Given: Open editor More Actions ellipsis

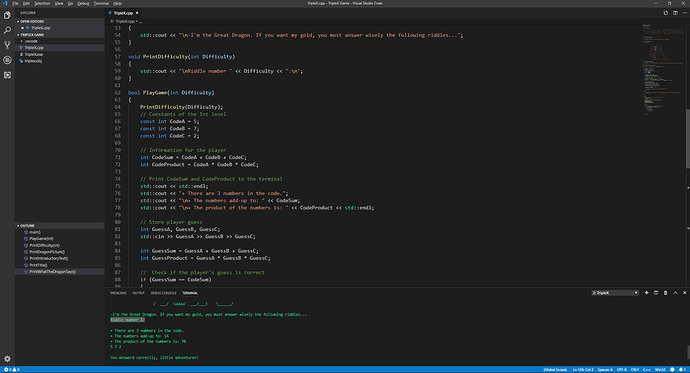Looking at the screenshot, I should (x=684, y=13).
